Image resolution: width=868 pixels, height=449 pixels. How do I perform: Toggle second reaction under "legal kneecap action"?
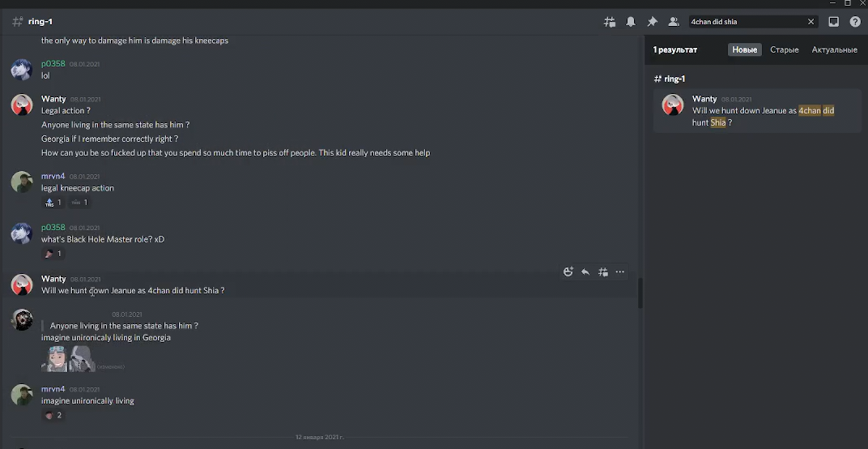(x=80, y=203)
